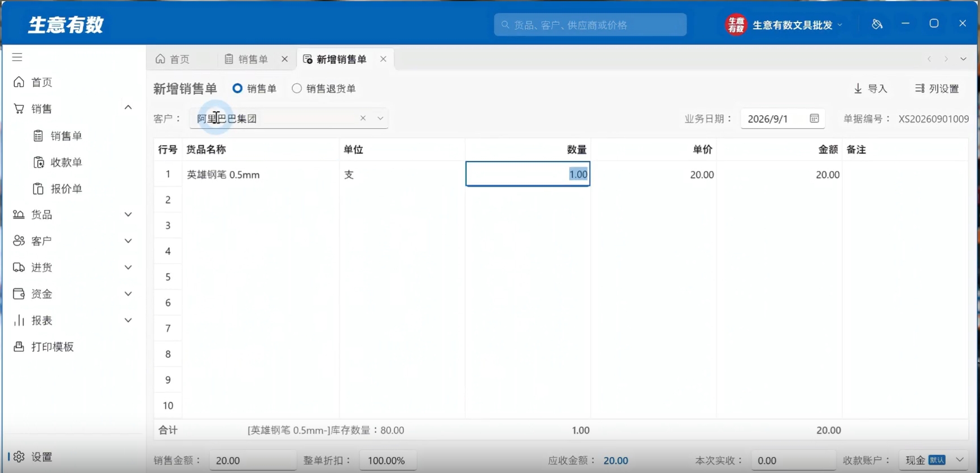The width and height of the screenshot is (980, 473).
Task: Switch to the 首页 tab
Action: (x=173, y=59)
